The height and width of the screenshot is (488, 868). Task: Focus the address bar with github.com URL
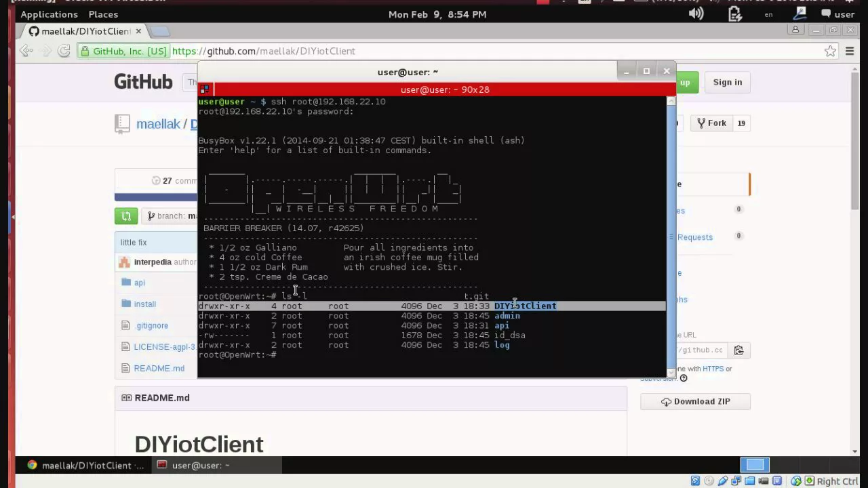(495, 51)
